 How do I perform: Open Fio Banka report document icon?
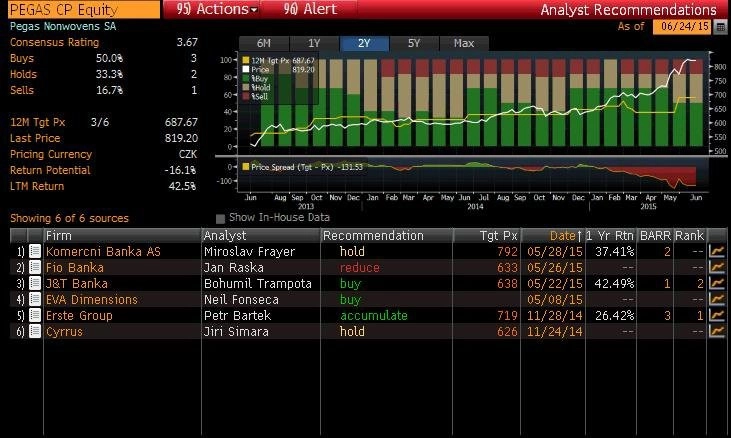pyautogui.click(x=35, y=267)
